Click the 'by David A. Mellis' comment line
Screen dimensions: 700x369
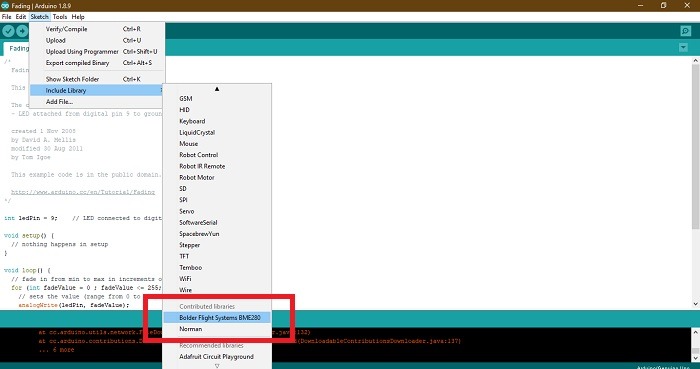[x=44, y=140]
